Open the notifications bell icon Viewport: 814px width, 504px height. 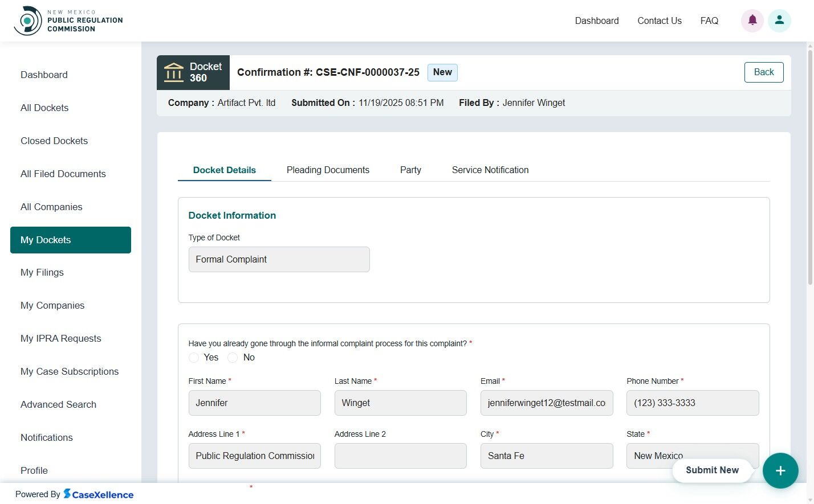point(752,21)
